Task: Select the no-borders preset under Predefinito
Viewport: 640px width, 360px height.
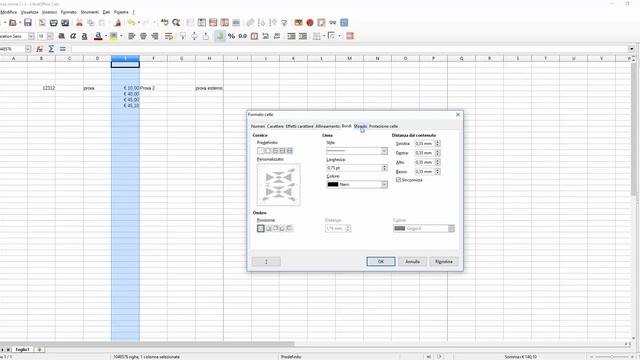Action: (x=260, y=151)
